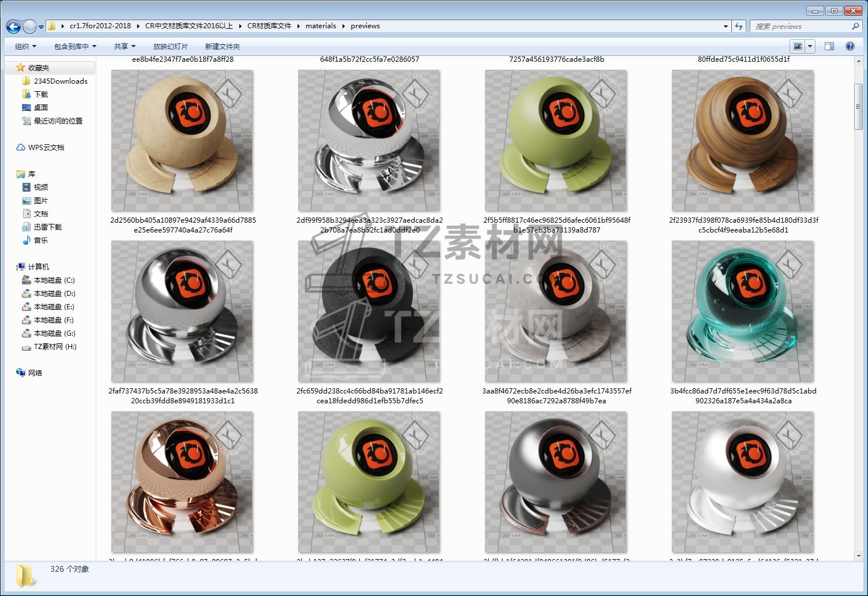Click the 放映幻灯片 button
This screenshot has width=868, height=596.
[170, 47]
